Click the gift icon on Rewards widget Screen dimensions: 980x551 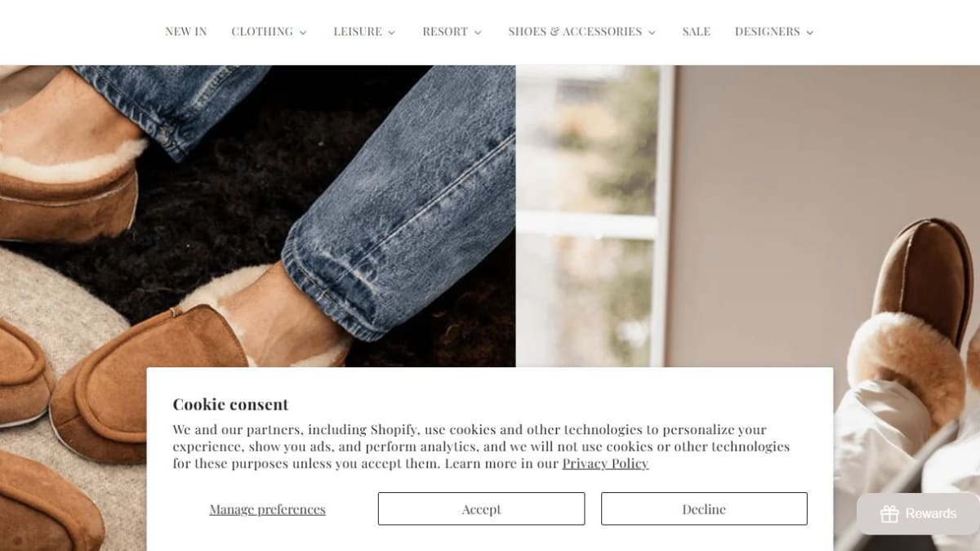pos(889,513)
